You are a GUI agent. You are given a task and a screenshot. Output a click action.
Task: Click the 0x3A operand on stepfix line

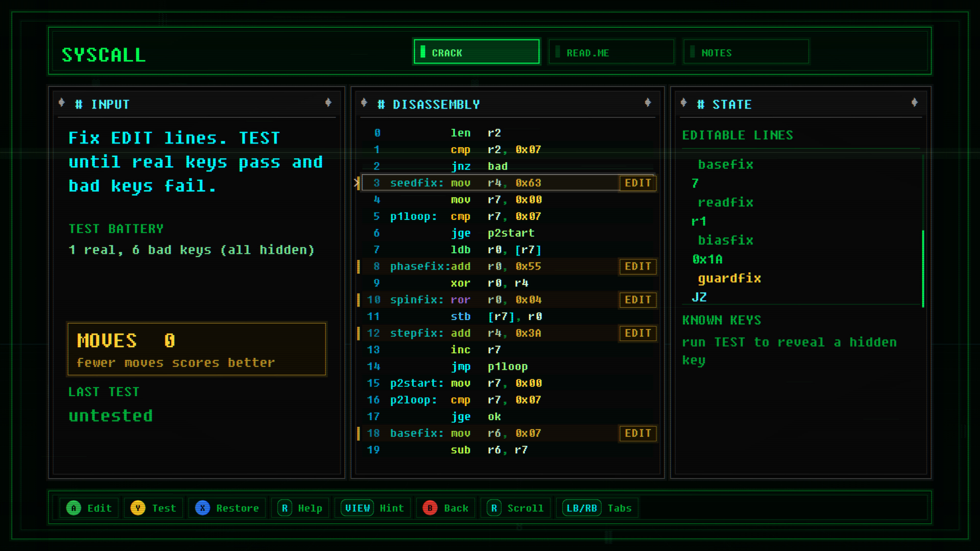pyautogui.click(x=529, y=333)
